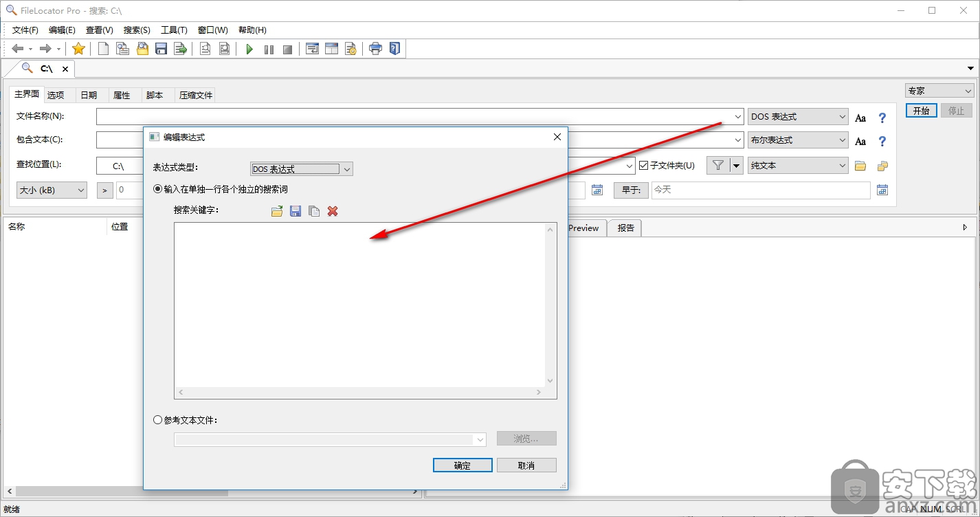Open help question mark for 文件名称 row
The width and height of the screenshot is (980, 517).
pos(882,118)
